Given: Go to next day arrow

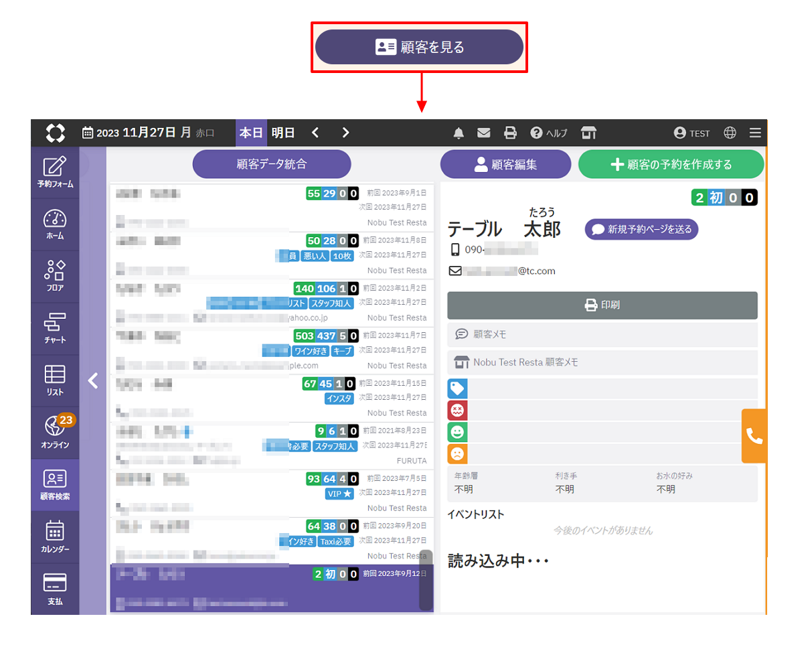Looking at the screenshot, I should pyautogui.click(x=345, y=133).
